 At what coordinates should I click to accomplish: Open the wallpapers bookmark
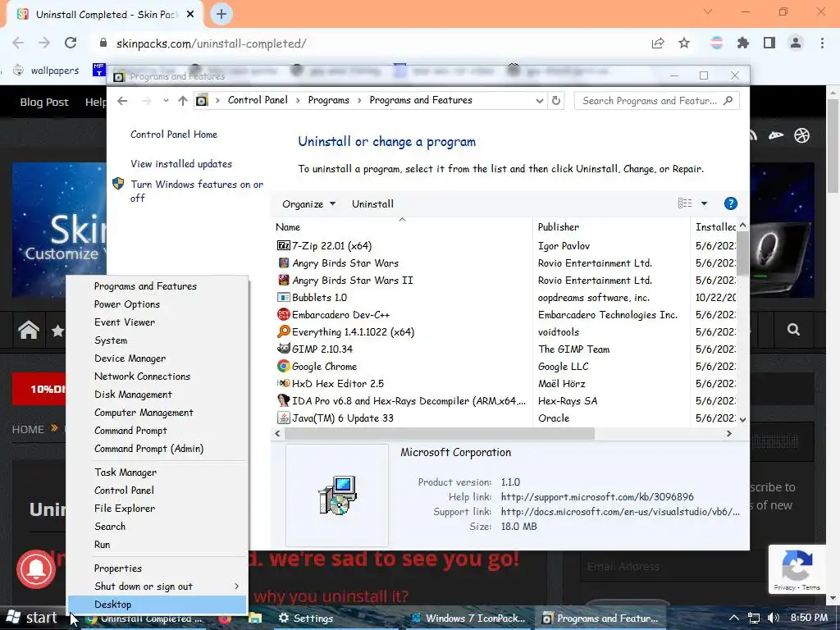(46, 71)
